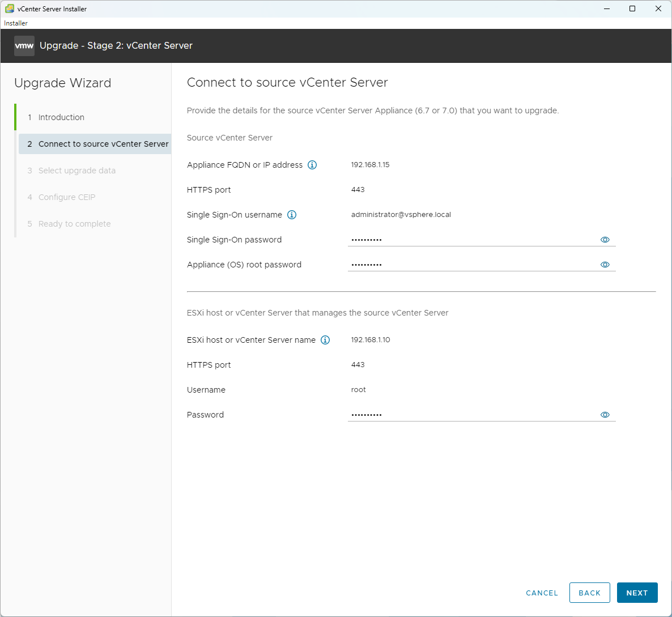This screenshot has height=617, width=672.
Task: Maximize the installer window
Action: tap(632, 8)
